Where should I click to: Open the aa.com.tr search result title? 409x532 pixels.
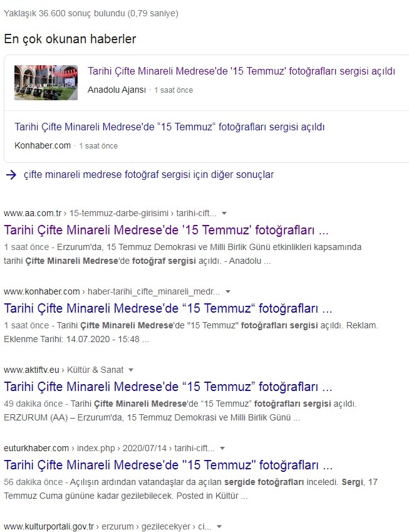(166, 230)
